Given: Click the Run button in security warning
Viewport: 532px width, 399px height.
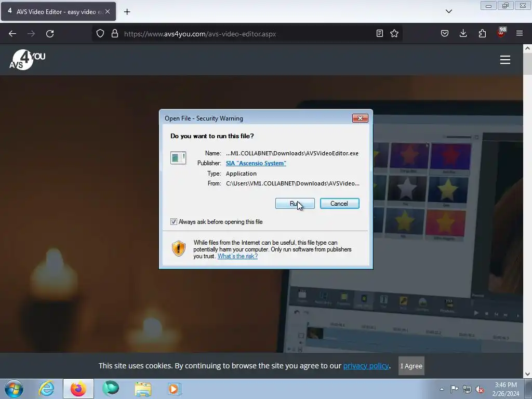Looking at the screenshot, I should [295, 204].
